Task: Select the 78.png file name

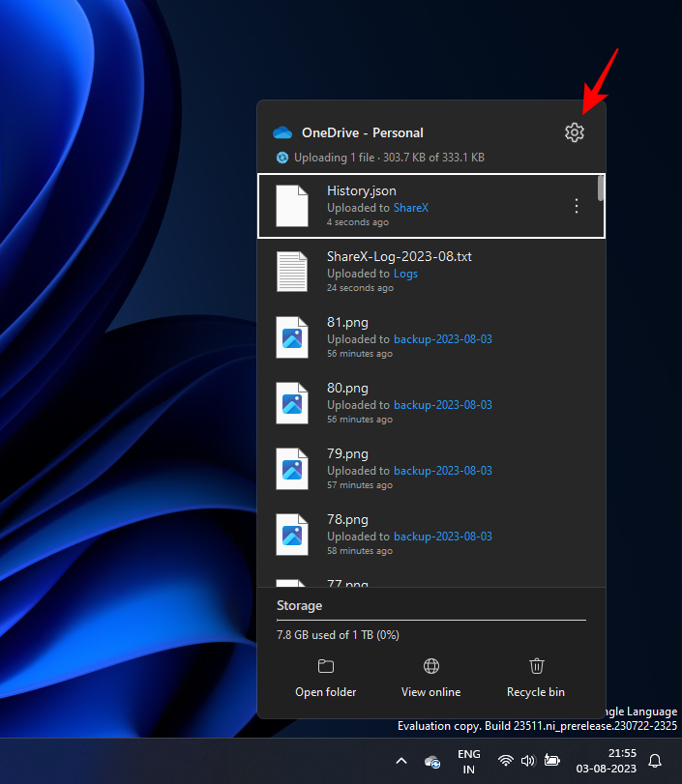Action: tap(347, 519)
